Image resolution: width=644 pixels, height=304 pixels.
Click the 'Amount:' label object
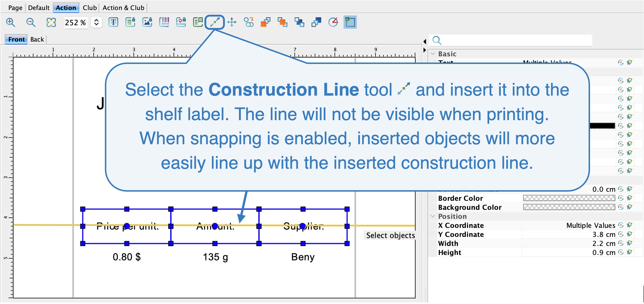(x=215, y=226)
